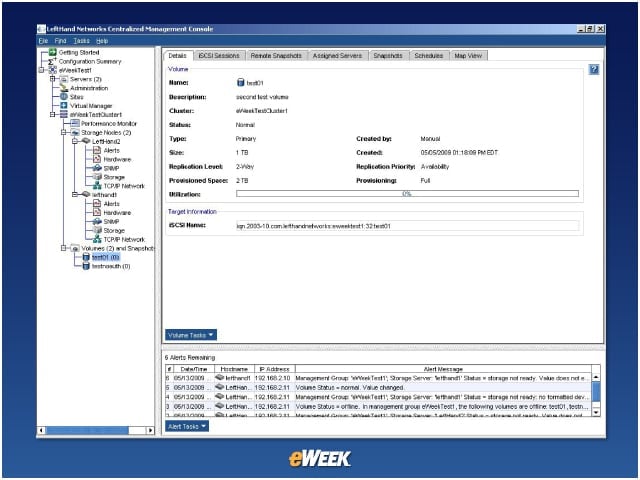Sort alerts by IP Address column header
The width and height of the screenshot is (640, 480).
click(275, 369)
